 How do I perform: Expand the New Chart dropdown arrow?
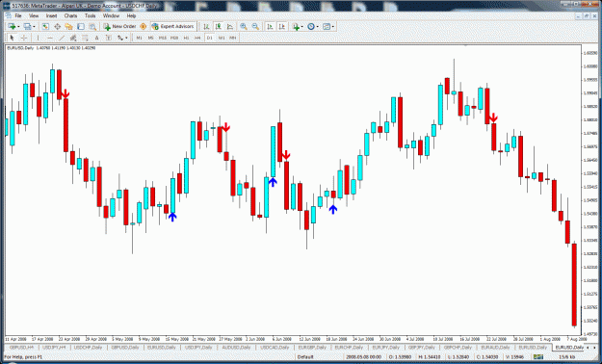pyautogui.click(x=18, y=27)
